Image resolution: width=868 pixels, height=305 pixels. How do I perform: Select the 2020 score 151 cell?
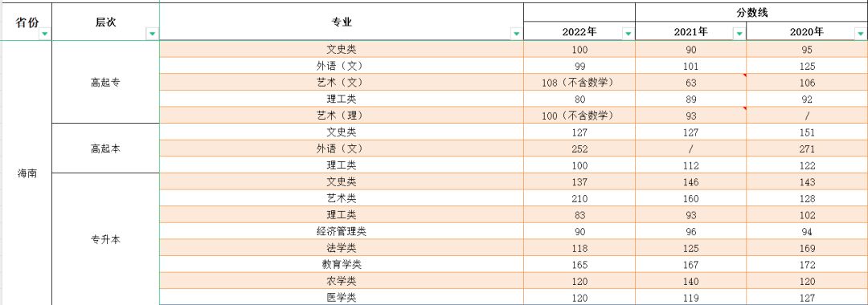(807, 132)
